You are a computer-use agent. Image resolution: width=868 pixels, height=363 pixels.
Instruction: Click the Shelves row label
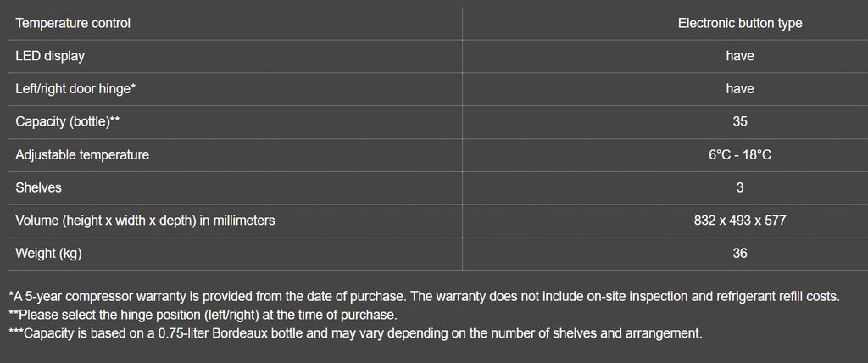click(39, 187)
